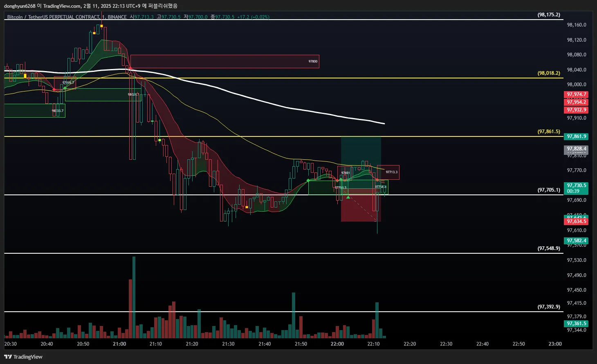The image size is (597, 364).
Task: Click the green price tag 97,361.5
Action: point(576,324)
